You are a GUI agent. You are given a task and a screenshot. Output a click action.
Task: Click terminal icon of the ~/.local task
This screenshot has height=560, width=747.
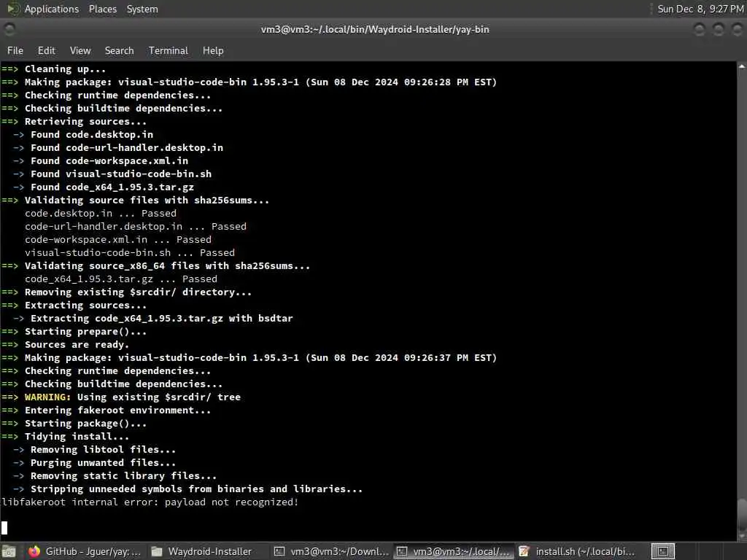coord(402,551)
